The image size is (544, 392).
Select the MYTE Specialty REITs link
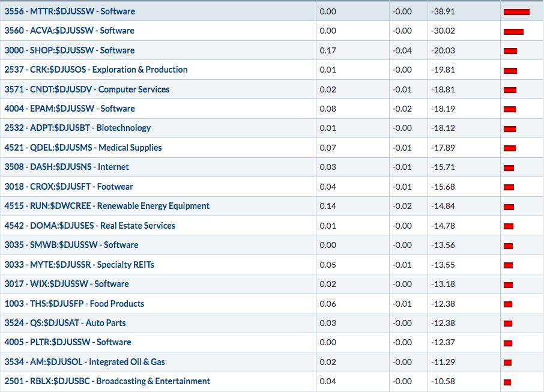coord(79,265)
